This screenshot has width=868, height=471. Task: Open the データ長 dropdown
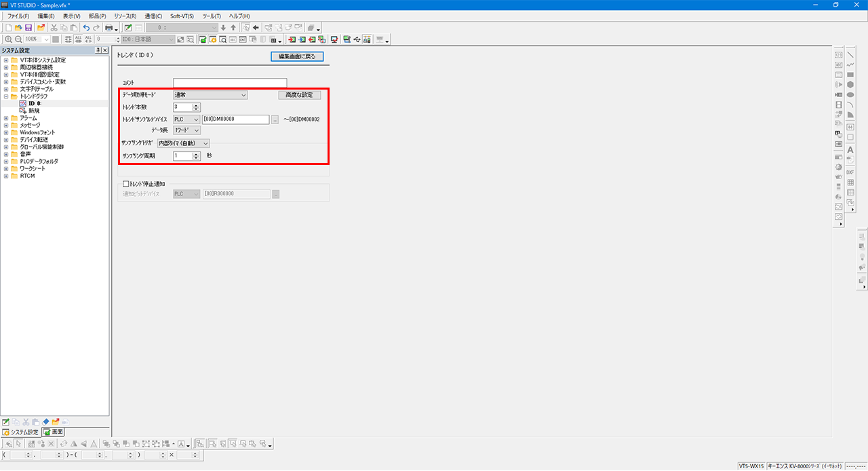click(x=186, y=130)
